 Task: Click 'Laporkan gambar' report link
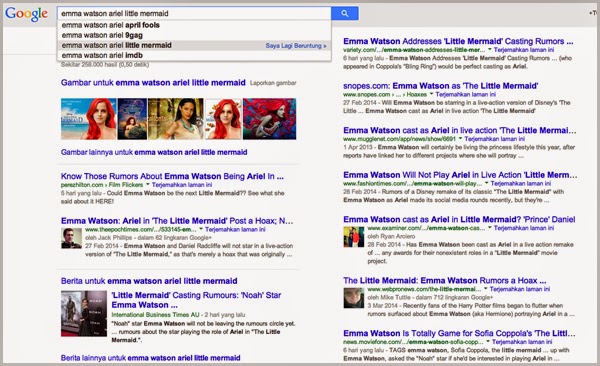point(273,83)
